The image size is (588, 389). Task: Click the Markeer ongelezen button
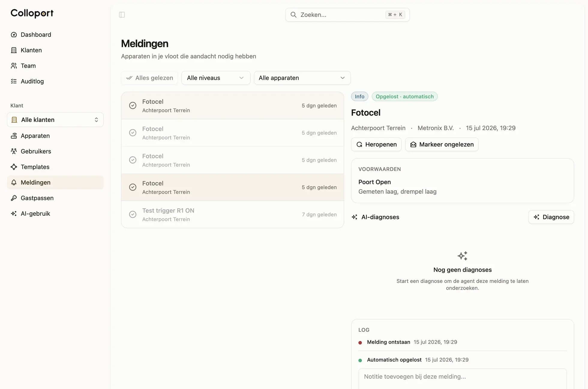point(442,145)
